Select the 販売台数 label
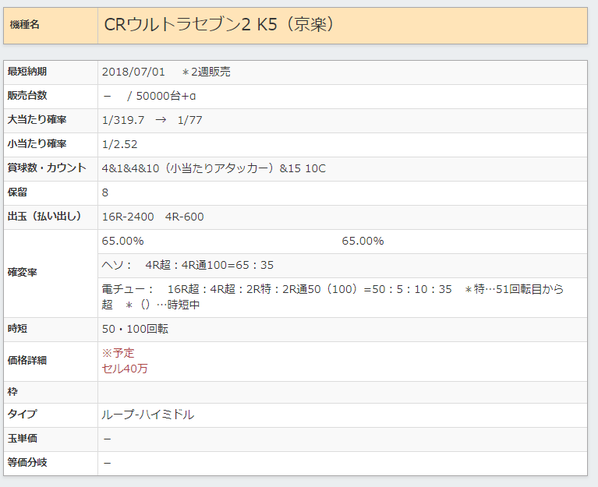The image size is (598, 487). point(27,95)
